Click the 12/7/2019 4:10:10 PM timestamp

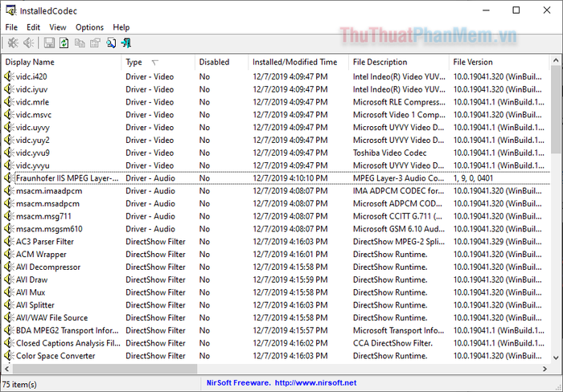(x=290, y=178)
